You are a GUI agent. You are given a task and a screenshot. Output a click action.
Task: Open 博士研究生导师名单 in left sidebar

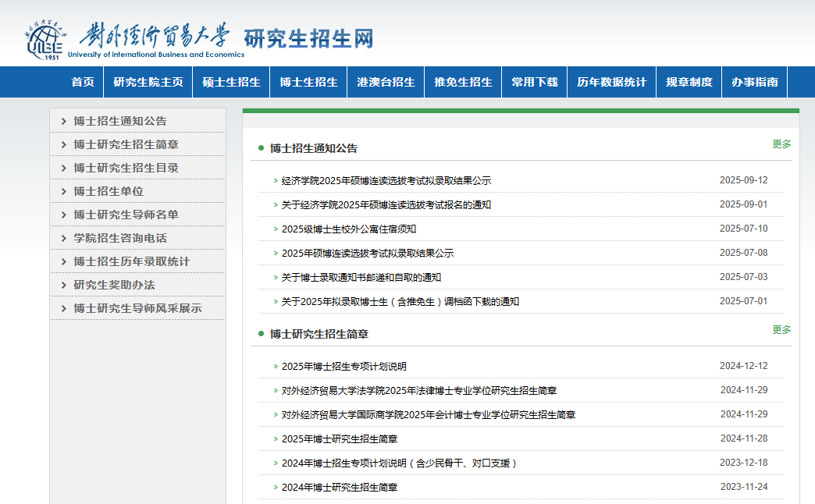[x=126, y=215]
